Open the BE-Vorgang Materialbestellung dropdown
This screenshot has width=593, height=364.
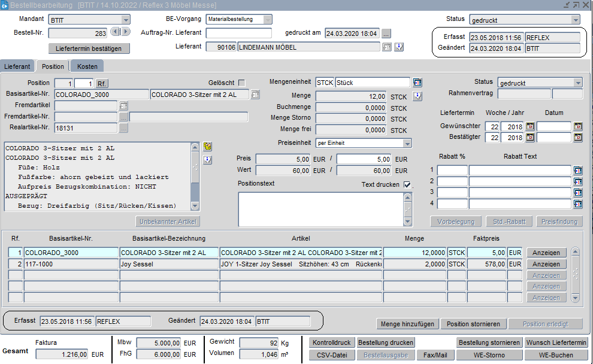pos(267,20)
